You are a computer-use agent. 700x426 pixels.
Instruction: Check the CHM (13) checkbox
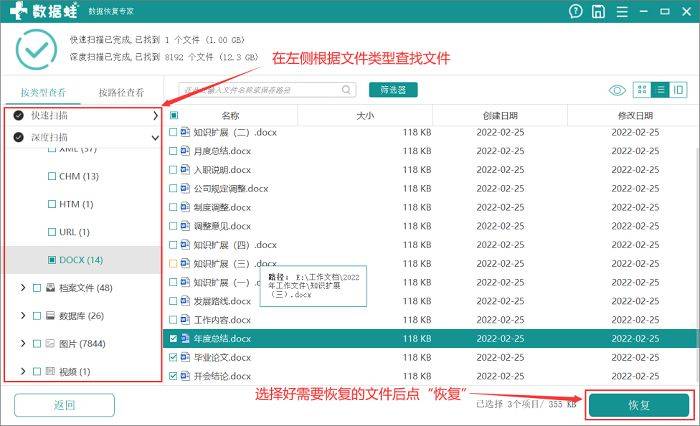point(52,176)
